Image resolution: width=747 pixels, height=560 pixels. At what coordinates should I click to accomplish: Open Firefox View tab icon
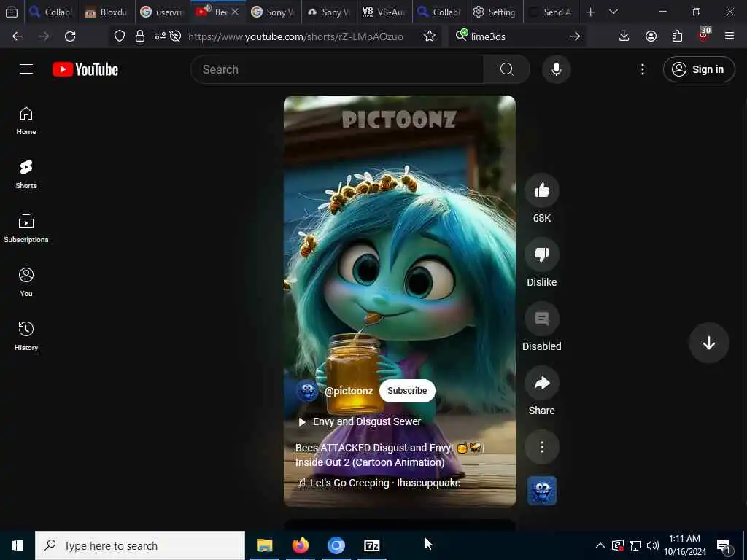click(12, 12)
